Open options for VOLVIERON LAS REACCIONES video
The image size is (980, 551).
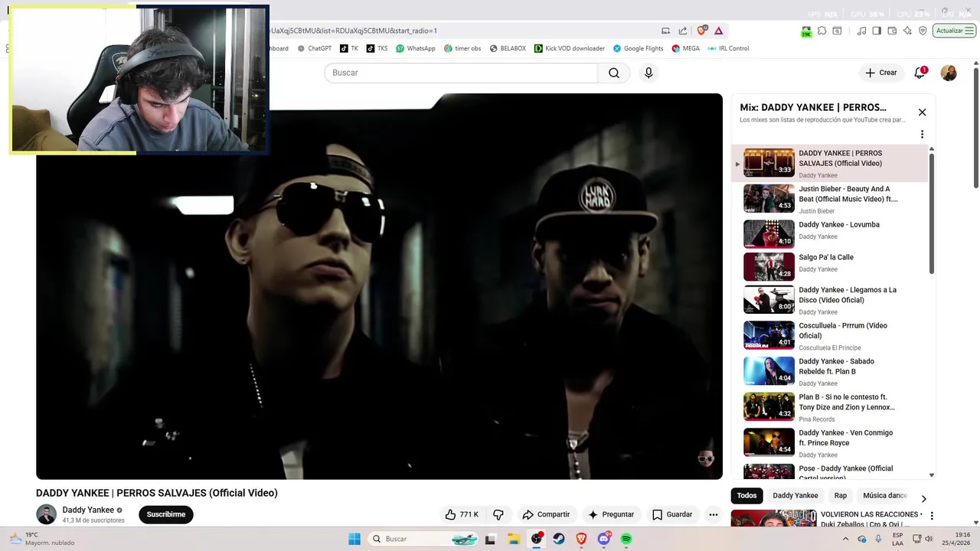tap(932, 516)
